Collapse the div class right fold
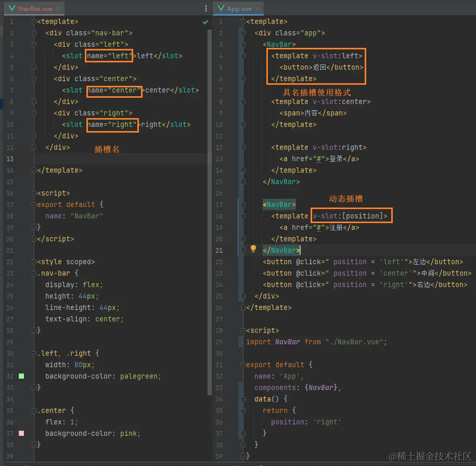The image size is (476, 466). click(34, 113)
